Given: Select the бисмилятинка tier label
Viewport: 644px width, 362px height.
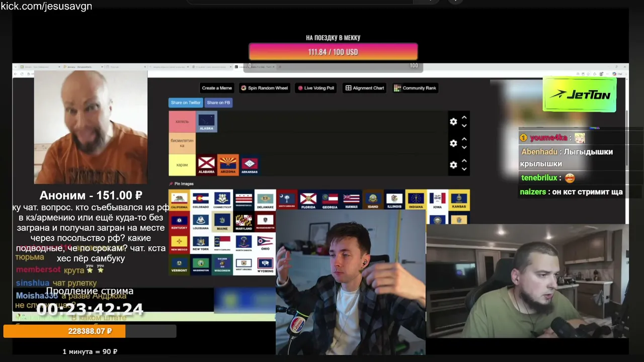Looking at the screenshot, I should pos(182,143).
